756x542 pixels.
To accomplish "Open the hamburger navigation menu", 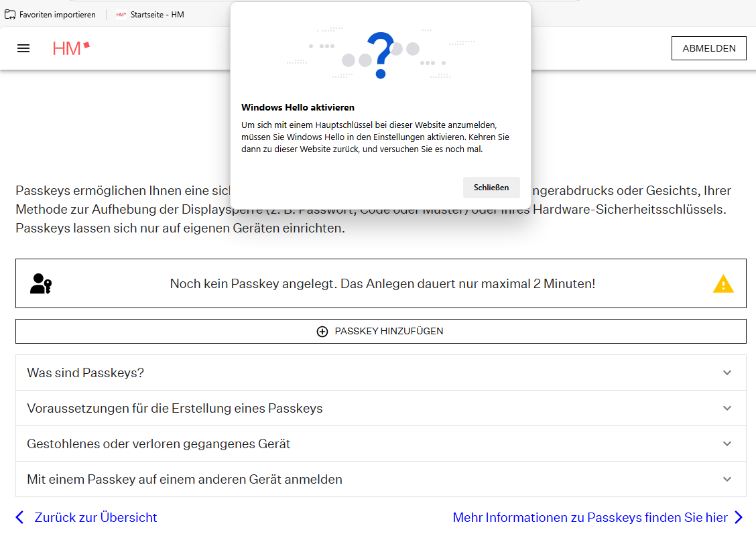I will point(23,48).
